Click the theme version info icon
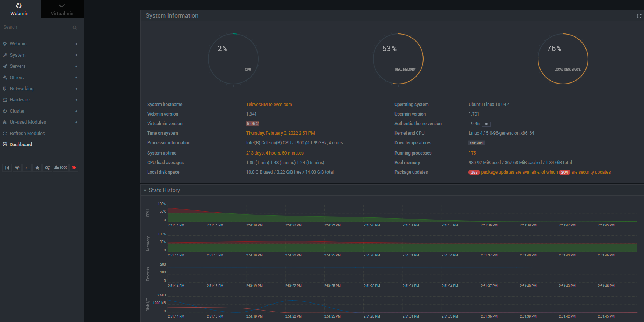The image size is (644, 322). (x=486, y=124)
